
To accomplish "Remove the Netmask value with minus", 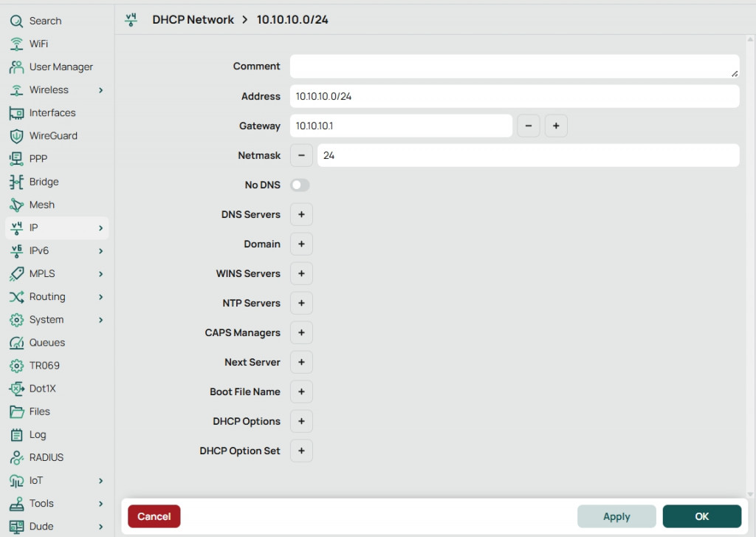I will click(301, 155).
